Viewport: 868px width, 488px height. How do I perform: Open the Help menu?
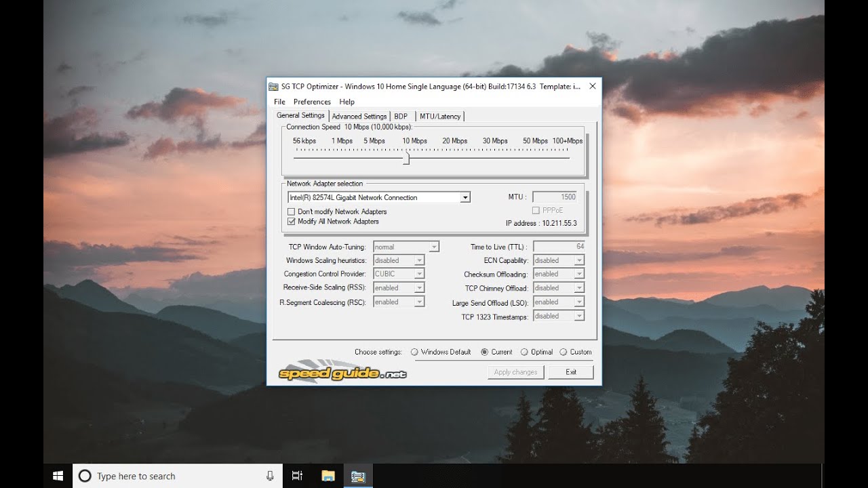347,102
